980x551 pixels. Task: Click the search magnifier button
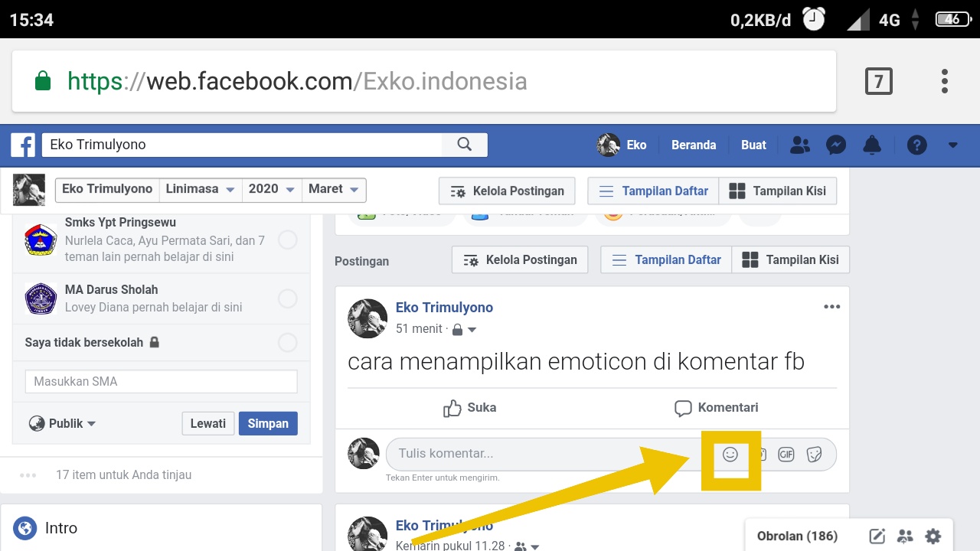click(464, 145)
